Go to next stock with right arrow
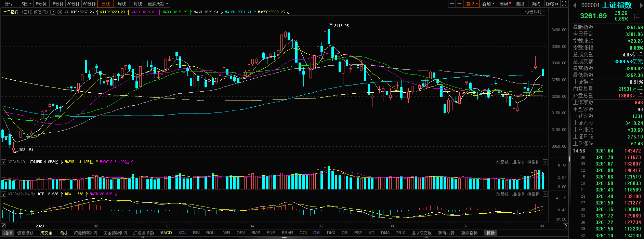Image resolution: width=644 pixels, height=239 pixels. tap(641, 5)
